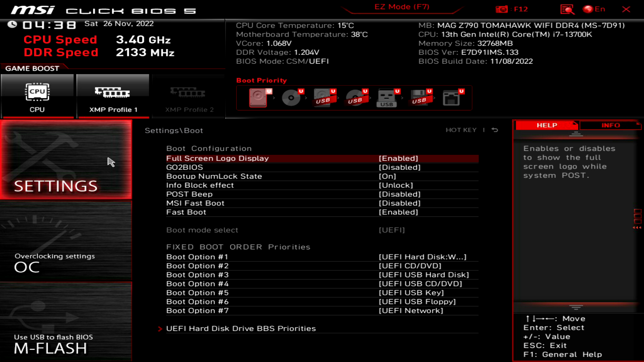Screen dimensions: 644x362
Task: Change Bootup NumLock State value
Action: [x=322, y=176]
